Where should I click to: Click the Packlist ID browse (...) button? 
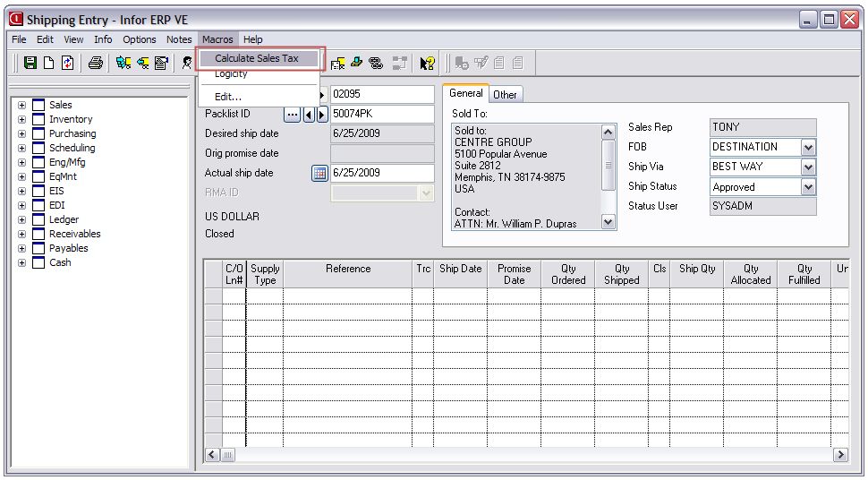pyautogui.click(x=292, y=115)
